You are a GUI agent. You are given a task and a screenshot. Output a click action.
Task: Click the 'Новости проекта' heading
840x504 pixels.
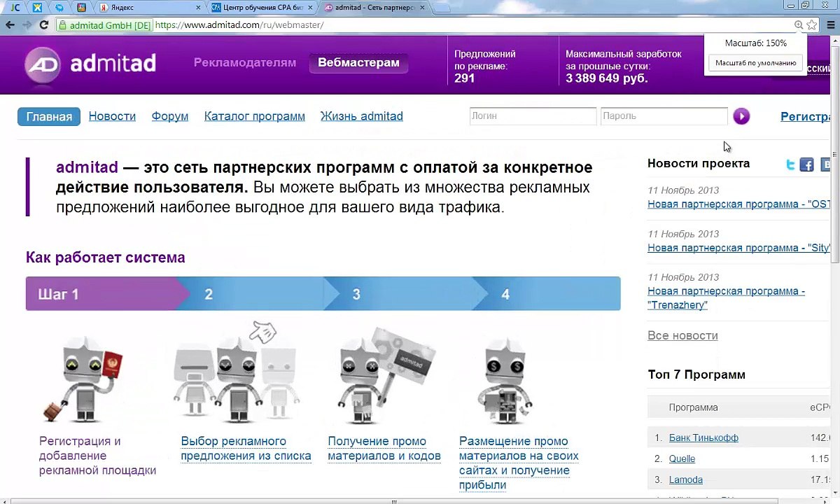pyautogui.click(x=699, y=163)
